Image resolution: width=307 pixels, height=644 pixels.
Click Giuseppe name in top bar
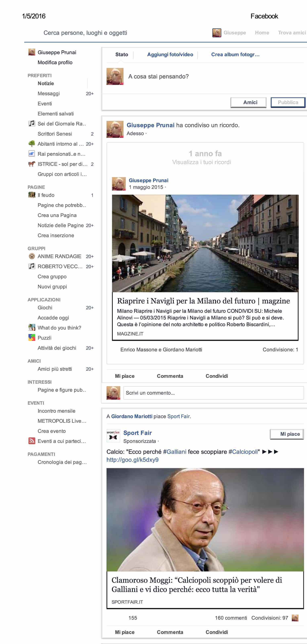coord(235,33)
